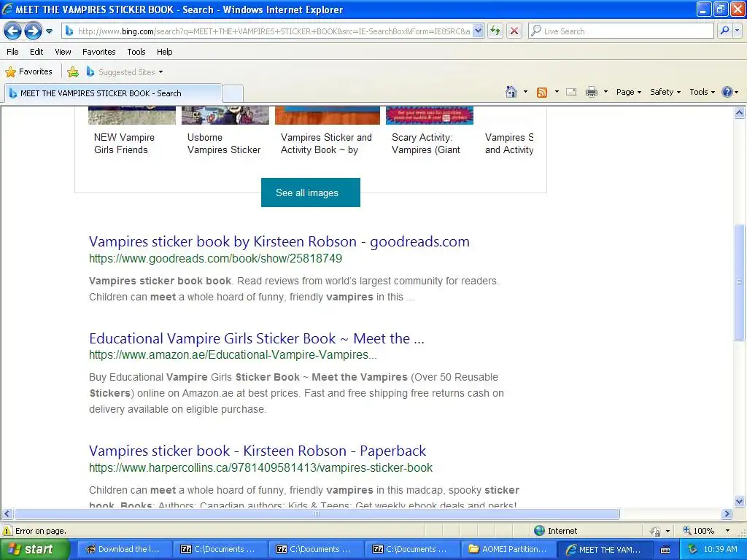Click the vertical scrollbar up arrow
The width and height of the screenshot is (747, 560).
(740, 113)
